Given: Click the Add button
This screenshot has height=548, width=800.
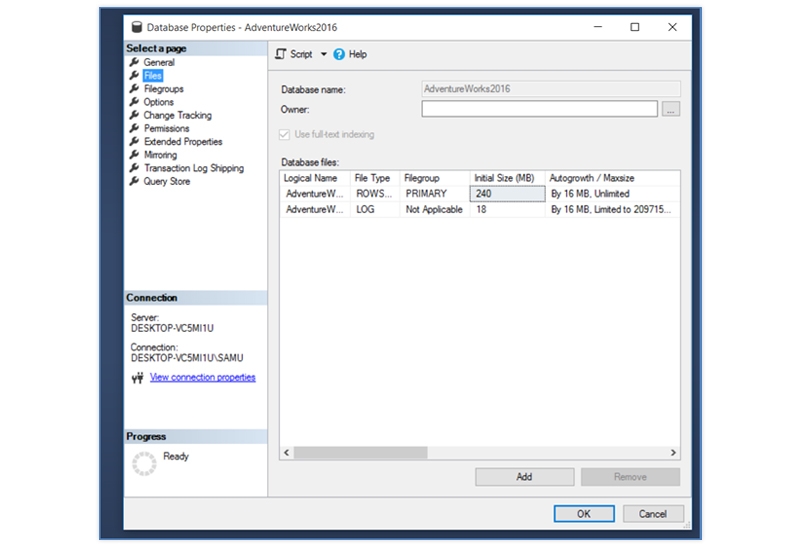Looking at the screenshot, I should 524,477.
